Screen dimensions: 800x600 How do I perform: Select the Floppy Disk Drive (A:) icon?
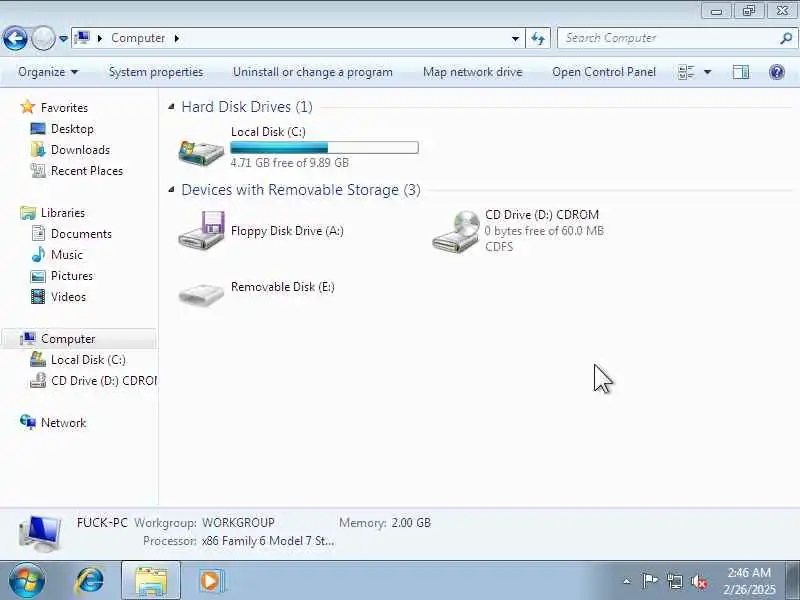click(x=202, y=231)
